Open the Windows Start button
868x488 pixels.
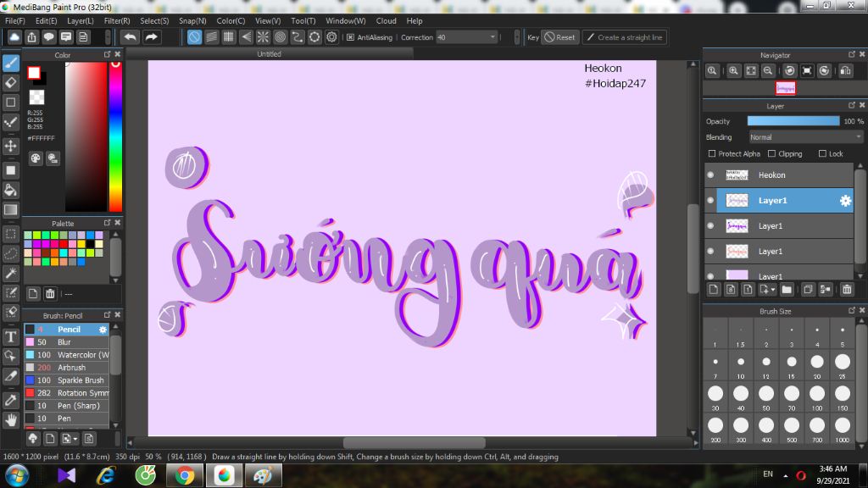pos(17,475)
